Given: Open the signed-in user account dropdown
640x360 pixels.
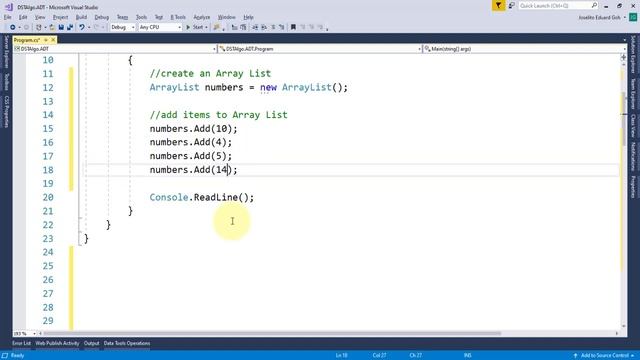Looking at the screenshot, I should click(x=602, y=18).
